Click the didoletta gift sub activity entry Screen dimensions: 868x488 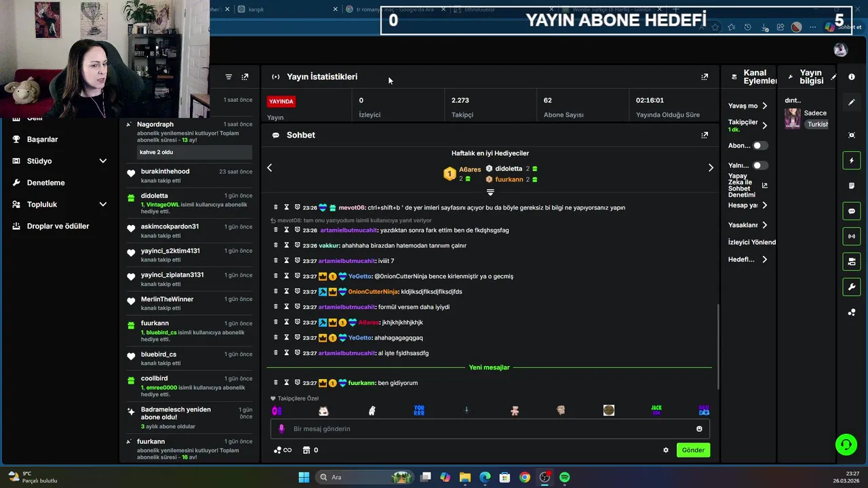(190, 203)
